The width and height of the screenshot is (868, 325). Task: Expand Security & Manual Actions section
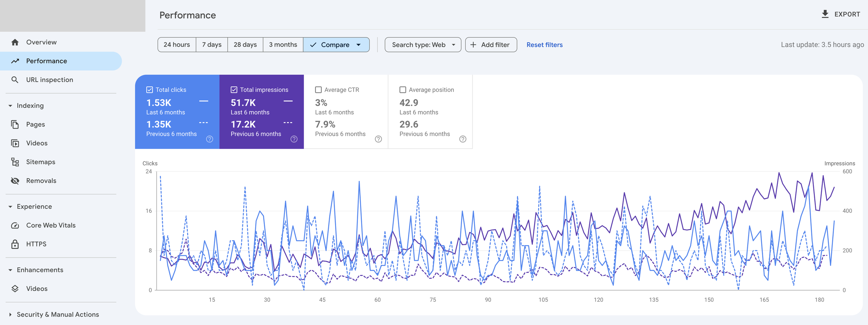click(x=10, y=315)
